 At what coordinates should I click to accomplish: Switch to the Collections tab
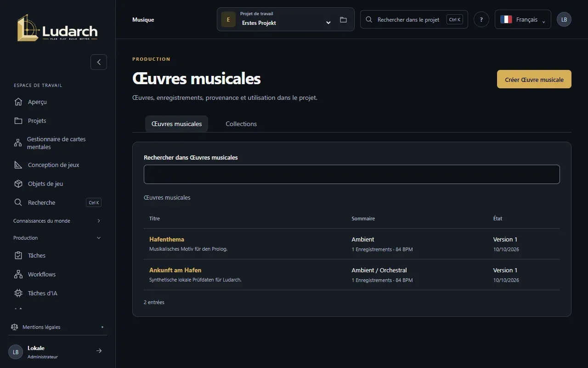pyautogui.click(x=241, y=124)
